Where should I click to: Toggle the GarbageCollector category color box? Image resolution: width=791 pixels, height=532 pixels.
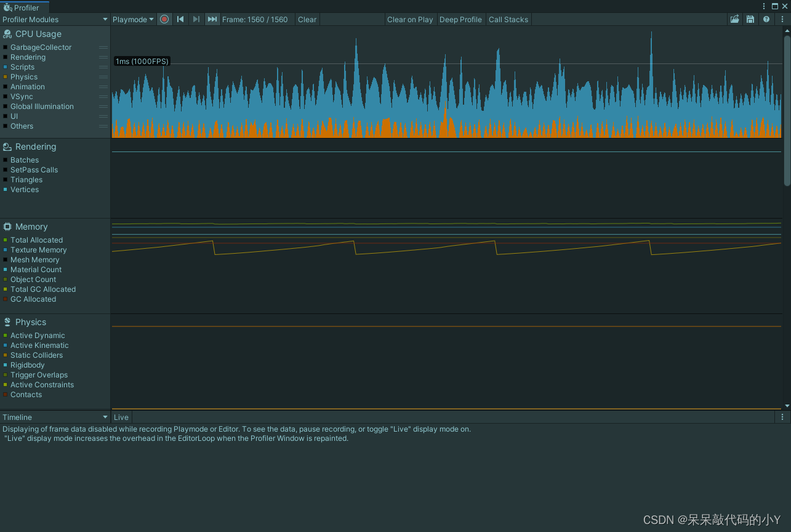6,47
